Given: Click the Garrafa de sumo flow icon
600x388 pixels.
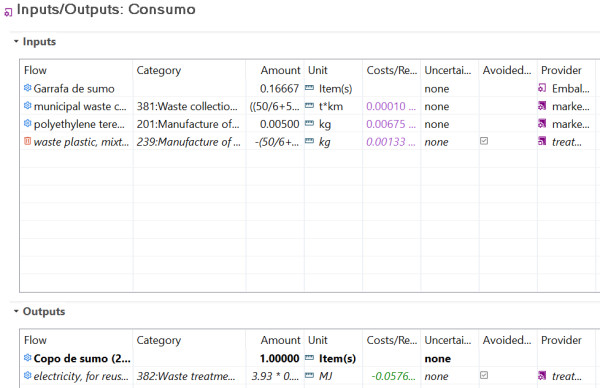Looking at the screenshot, I should point(28,88).
